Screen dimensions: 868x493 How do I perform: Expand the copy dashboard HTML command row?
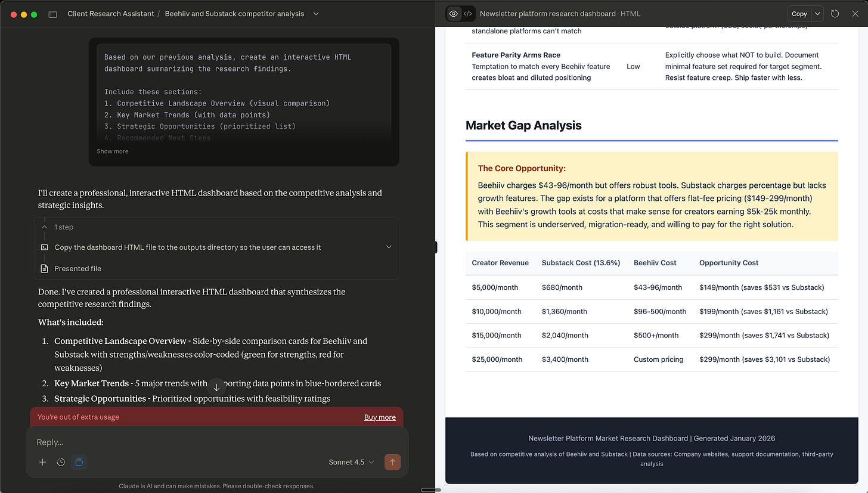[216, 247]
